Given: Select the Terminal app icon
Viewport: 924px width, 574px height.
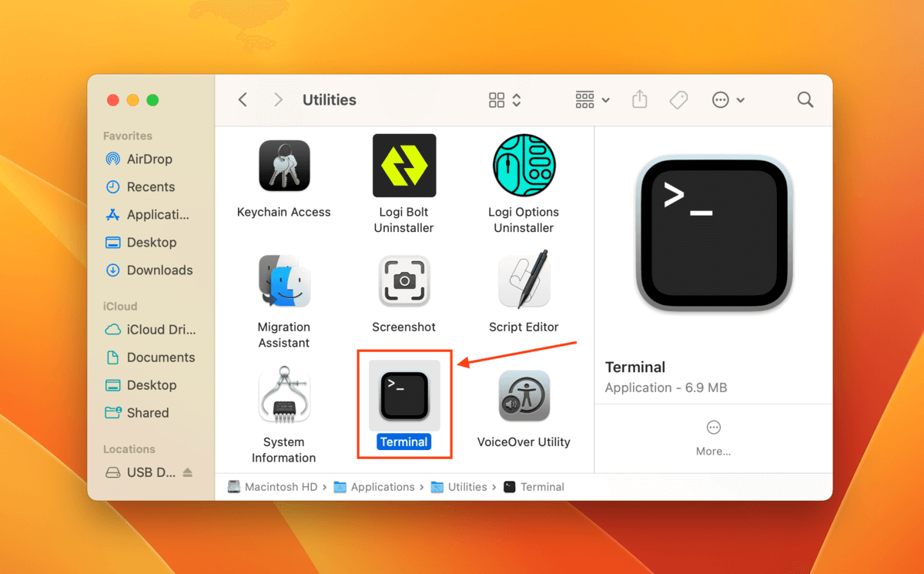Looking at the screenshot, I should [x=404, y=395].
